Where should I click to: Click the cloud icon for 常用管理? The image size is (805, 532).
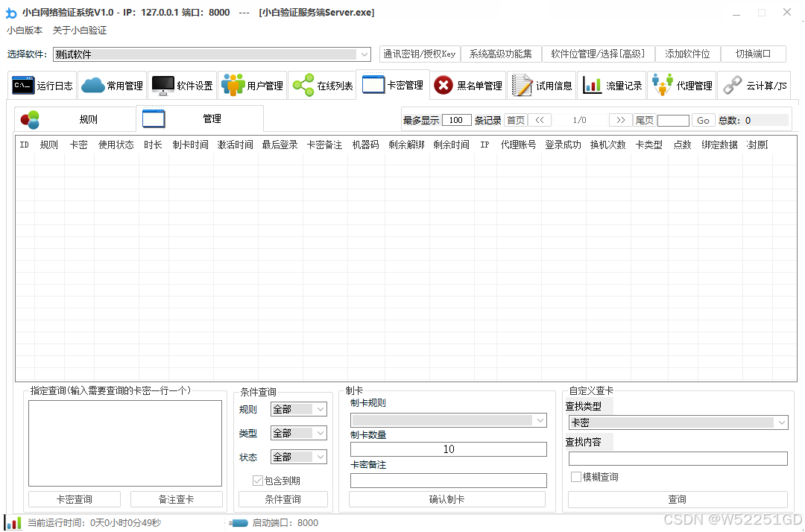tap(93, 85)
